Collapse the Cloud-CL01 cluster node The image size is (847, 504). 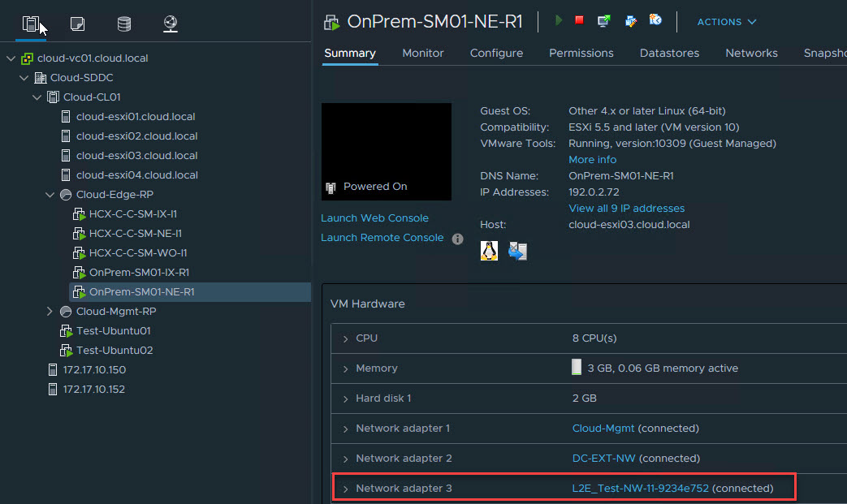coord(37,97)
